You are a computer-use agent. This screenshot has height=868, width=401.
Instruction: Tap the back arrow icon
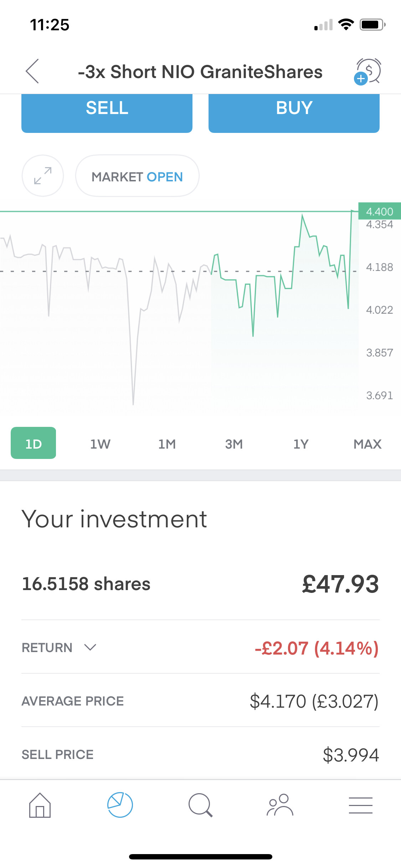[x=32, y=71]
